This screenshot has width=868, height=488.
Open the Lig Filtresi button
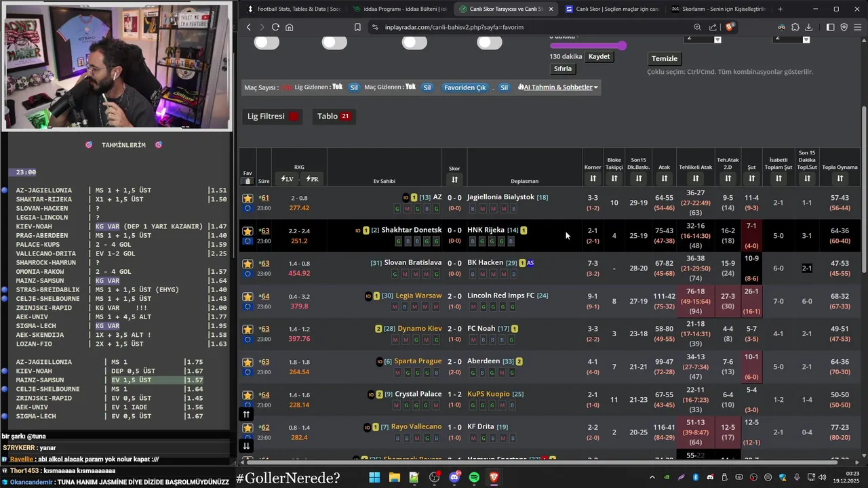point(273,116)
